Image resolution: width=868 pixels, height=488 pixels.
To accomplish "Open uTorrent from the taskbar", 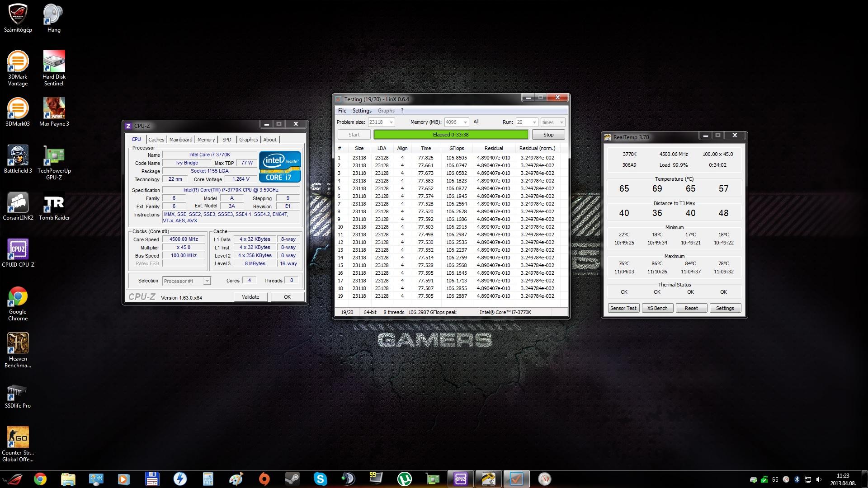I will 404,479.
